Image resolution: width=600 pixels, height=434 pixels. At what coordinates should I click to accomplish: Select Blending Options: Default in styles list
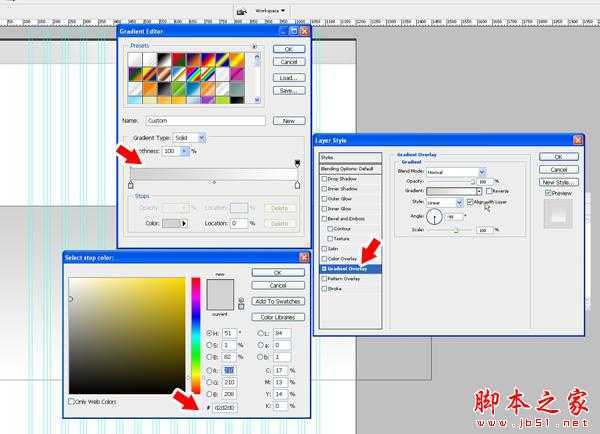[351, 169]
